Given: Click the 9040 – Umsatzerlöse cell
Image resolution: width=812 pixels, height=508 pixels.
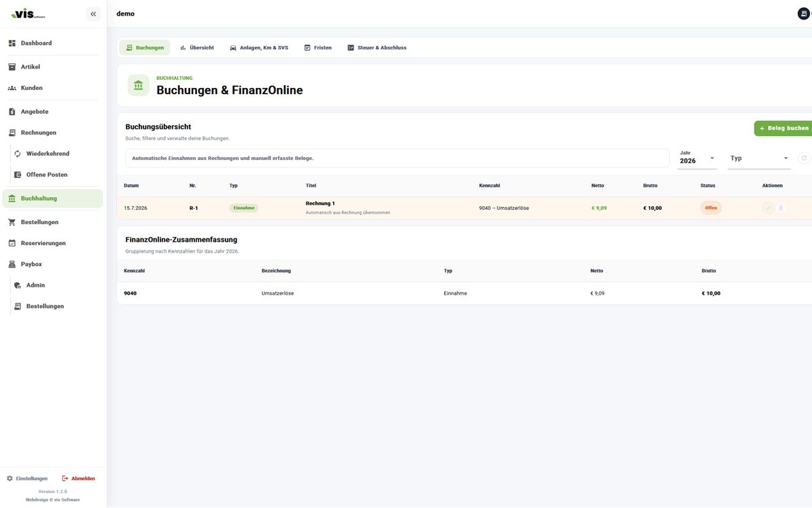Looking at the screenshot, I should (504, 208).
